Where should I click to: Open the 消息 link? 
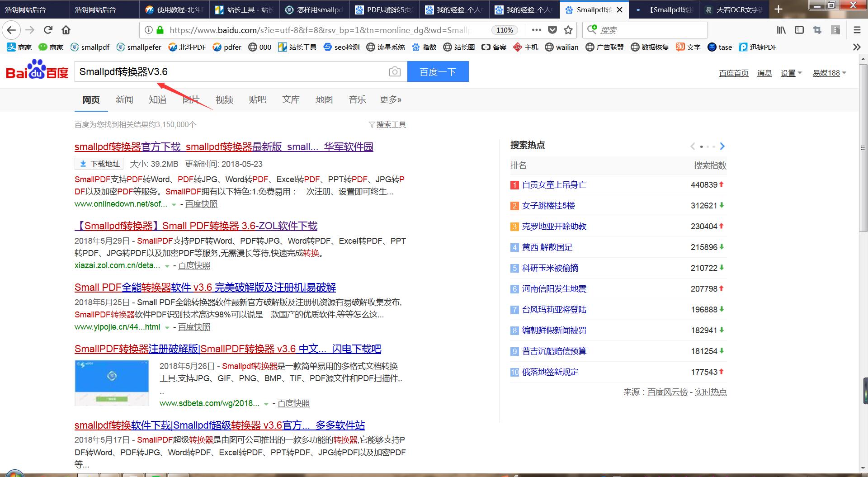tap(764, 73)
